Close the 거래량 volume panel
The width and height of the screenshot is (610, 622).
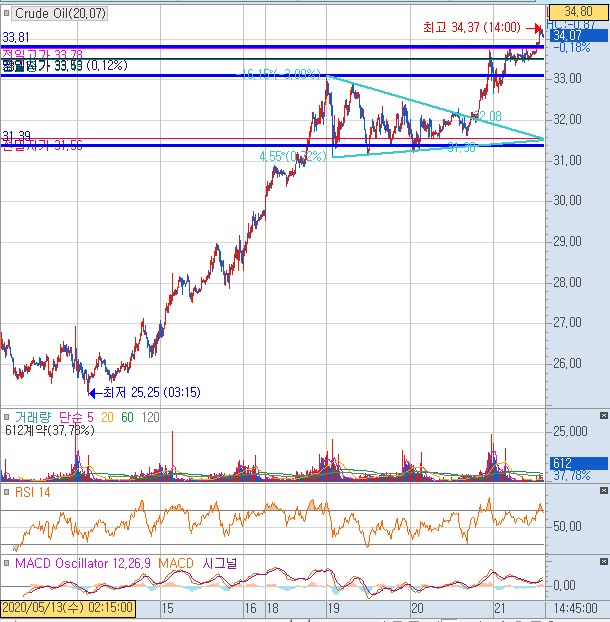603,415
